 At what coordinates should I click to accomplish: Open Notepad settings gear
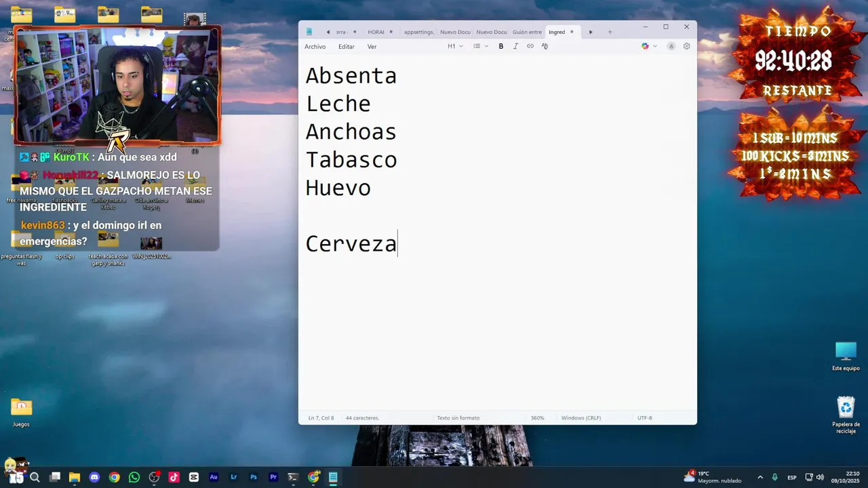click(686, 46)
